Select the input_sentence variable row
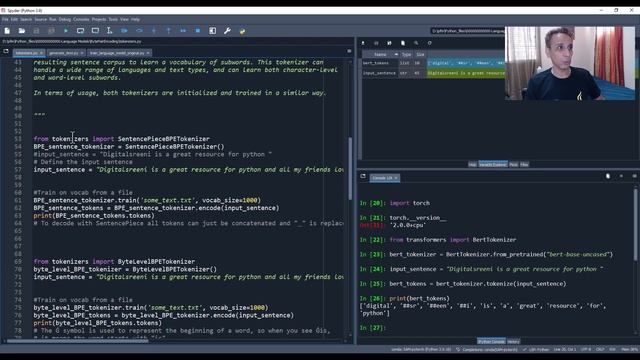The image size is (640, 360). (x=433, y=73)
